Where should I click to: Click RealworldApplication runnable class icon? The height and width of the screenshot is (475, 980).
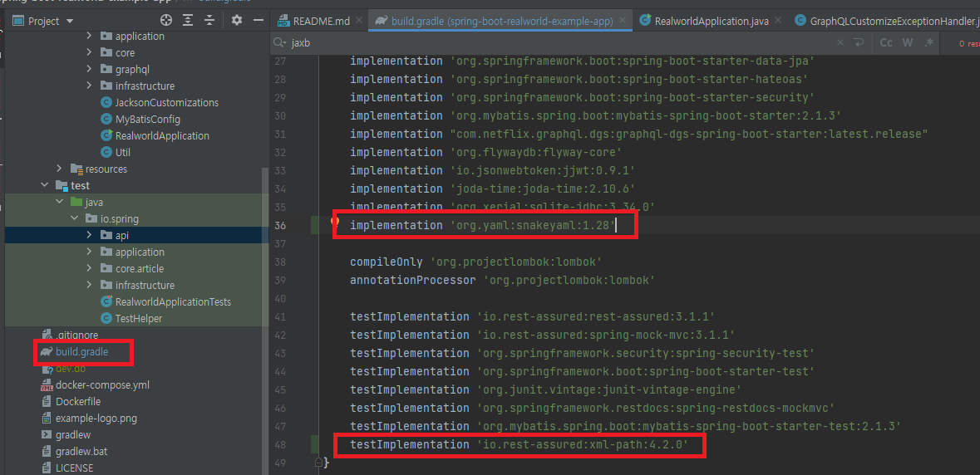pos(106,135)
